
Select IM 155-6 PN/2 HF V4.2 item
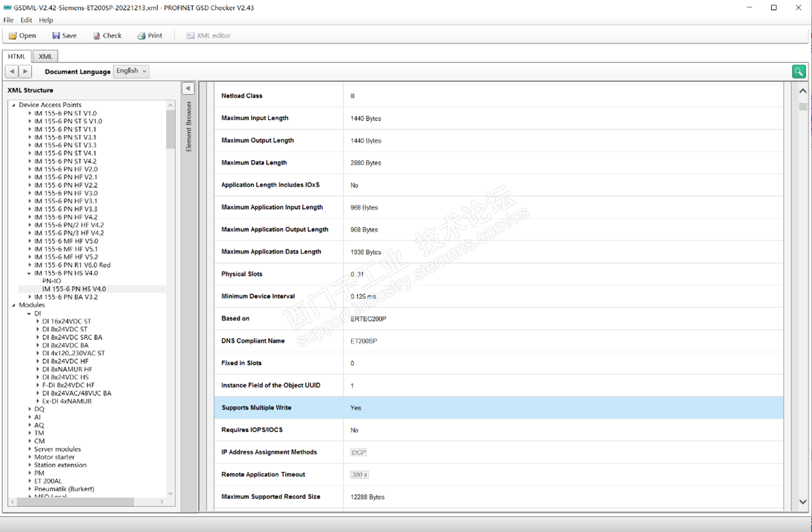click(69, 225)
